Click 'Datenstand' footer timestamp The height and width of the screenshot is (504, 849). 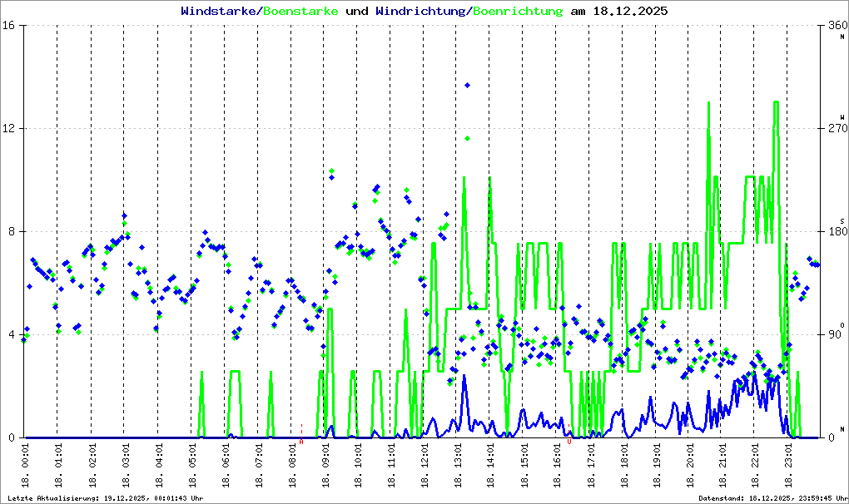click(772, 498)
